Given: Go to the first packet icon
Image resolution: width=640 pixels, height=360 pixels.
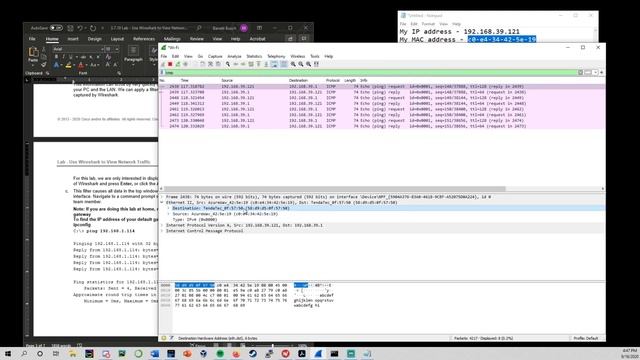Looking at the screenshot, I should point(259,64).
